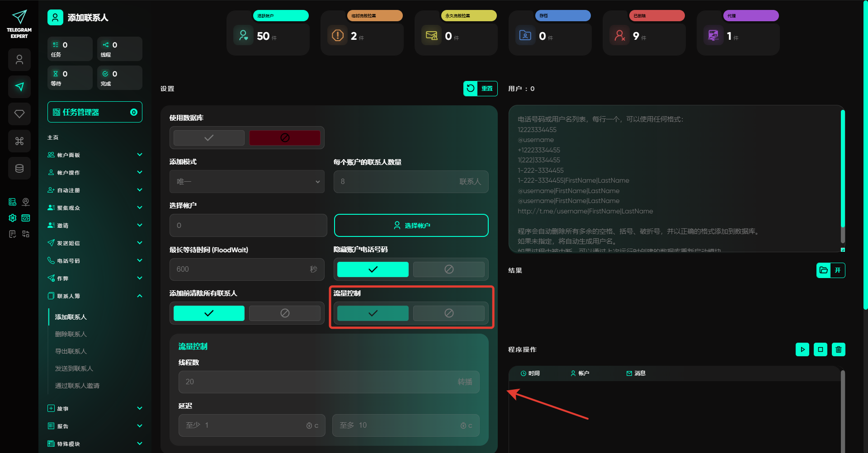The height and width of the screenshot is (453, 868).
Task: Click the 重置 reset button
Action: (x=480, y=89)
